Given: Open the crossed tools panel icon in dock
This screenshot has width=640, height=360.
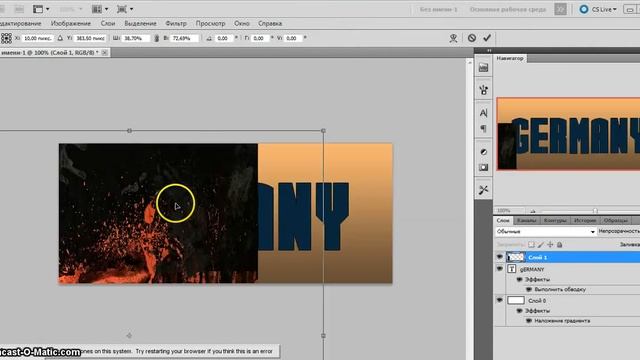Looking at the screenshot, I should coord(483,190).
